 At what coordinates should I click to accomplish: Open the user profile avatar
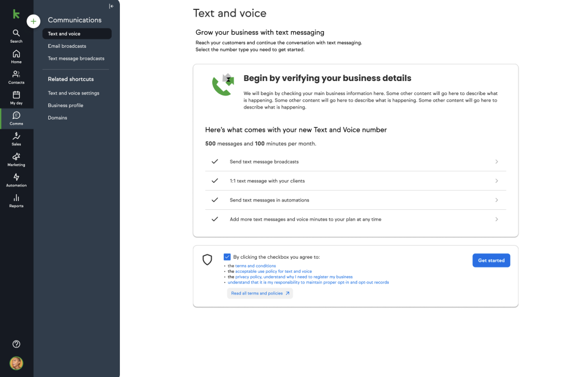tap(16, 363)
